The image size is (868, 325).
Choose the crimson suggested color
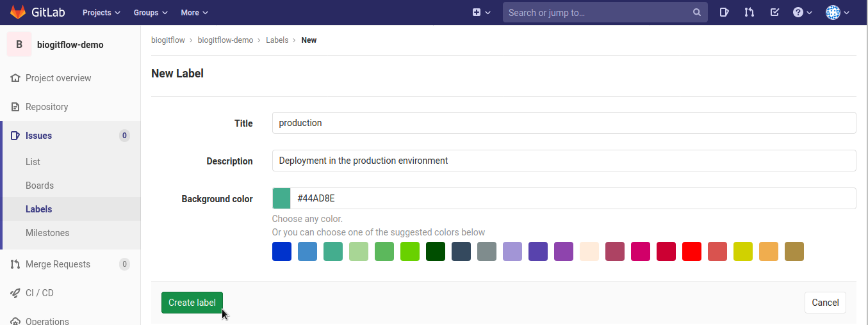click(x=666, y=251)
